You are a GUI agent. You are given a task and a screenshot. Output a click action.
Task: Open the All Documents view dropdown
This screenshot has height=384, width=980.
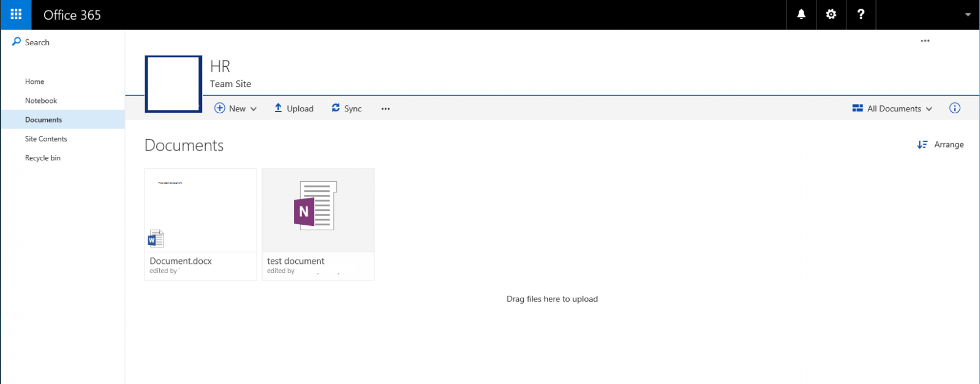(892, 108)
